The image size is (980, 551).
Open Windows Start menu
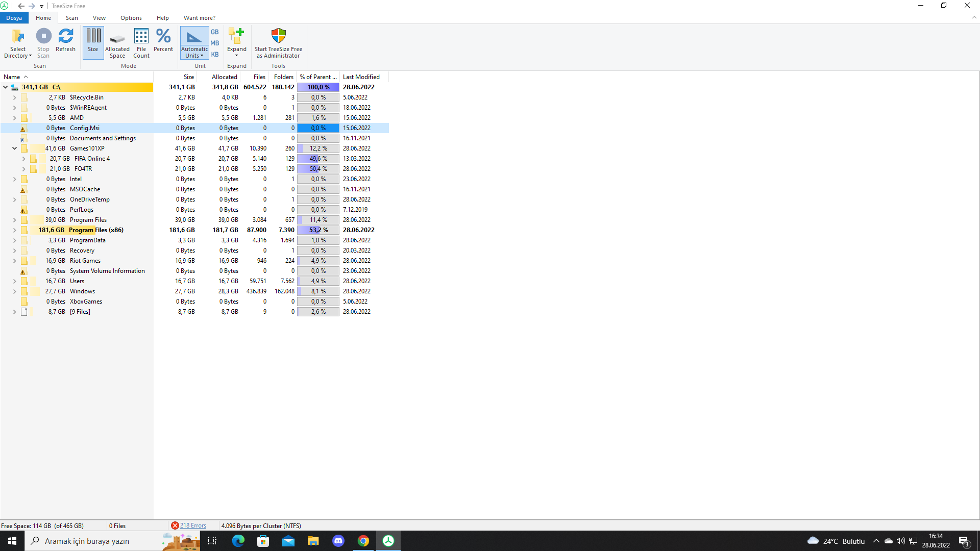pyautogui.click(x=12, y=541)
